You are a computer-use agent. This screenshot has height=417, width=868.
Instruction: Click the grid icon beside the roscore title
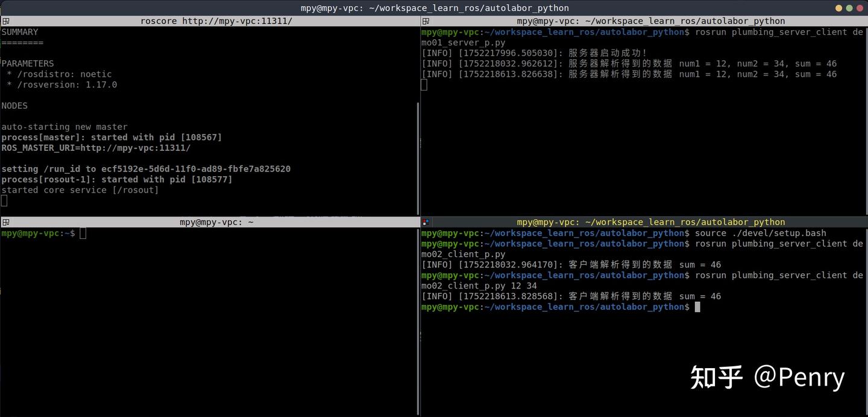(5, 21)
